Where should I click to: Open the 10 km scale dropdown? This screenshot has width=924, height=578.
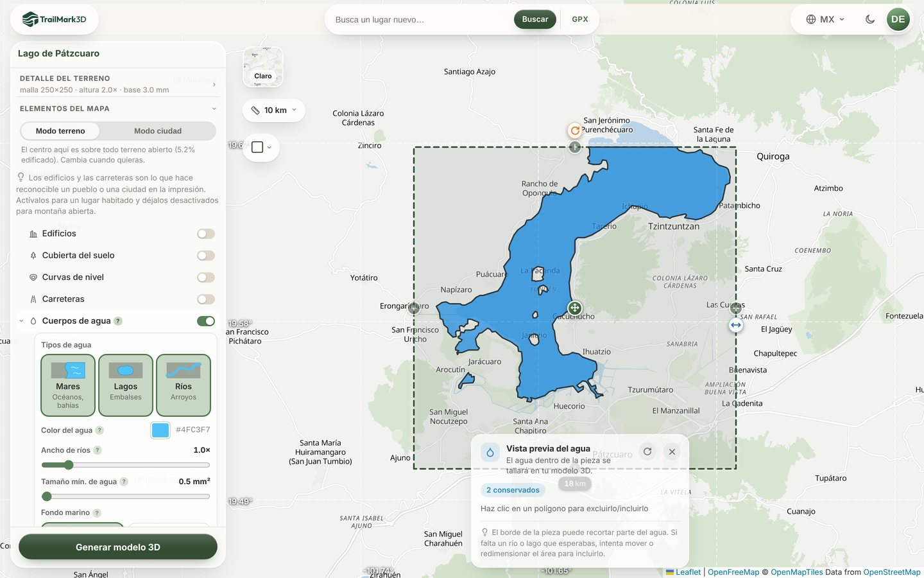(x=274, y=110)
